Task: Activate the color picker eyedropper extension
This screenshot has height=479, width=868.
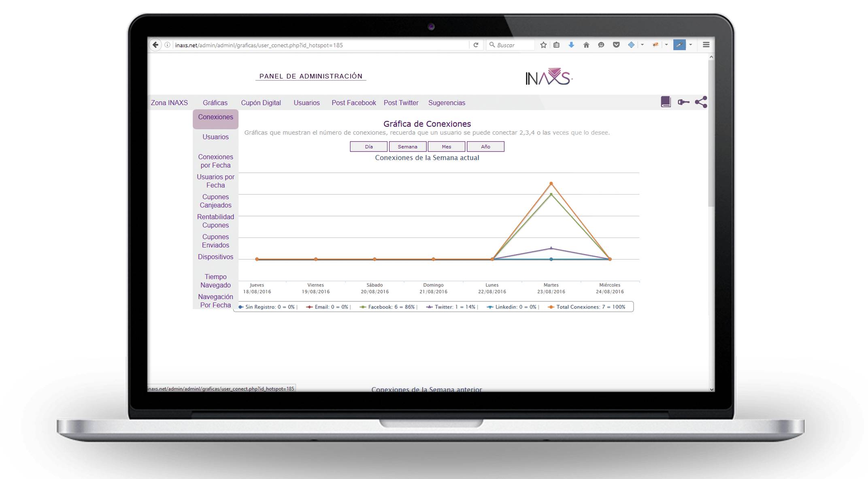Action: tap(679, 45)
